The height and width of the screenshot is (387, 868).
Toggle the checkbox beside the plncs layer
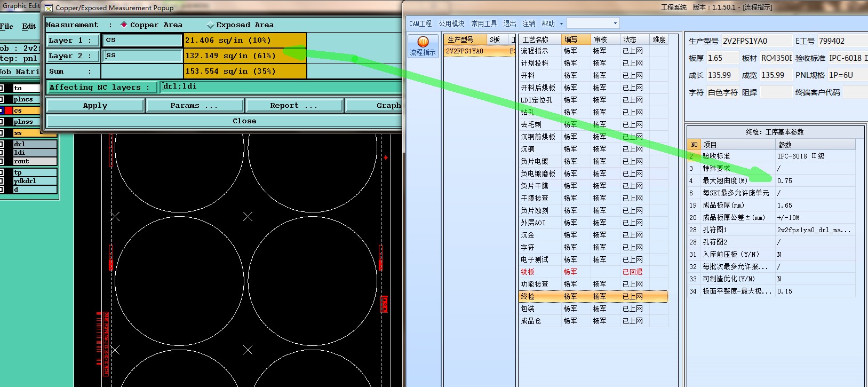[2, 99]
